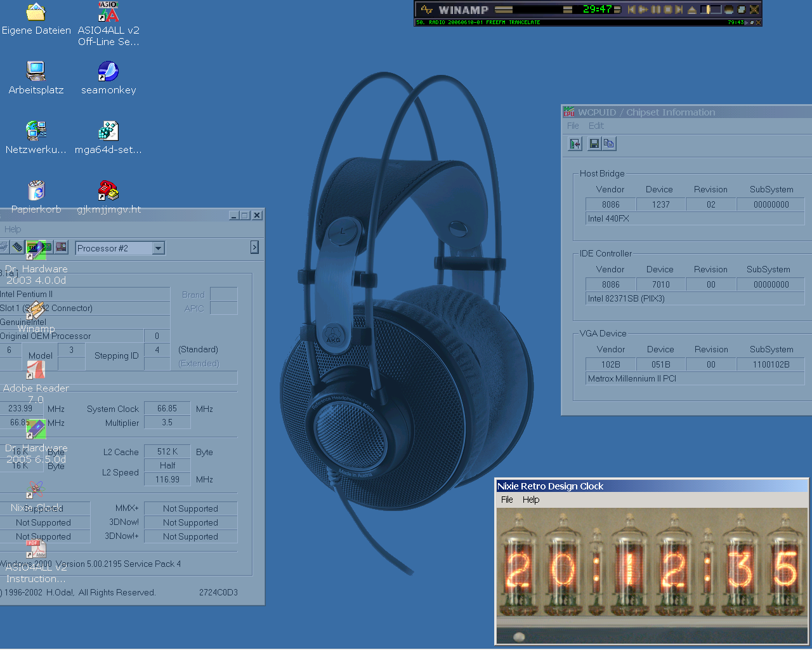This screenshot has height=650, width=812.
Task: Click the right-arrow toolbar expander button
Action: point(254,248)
